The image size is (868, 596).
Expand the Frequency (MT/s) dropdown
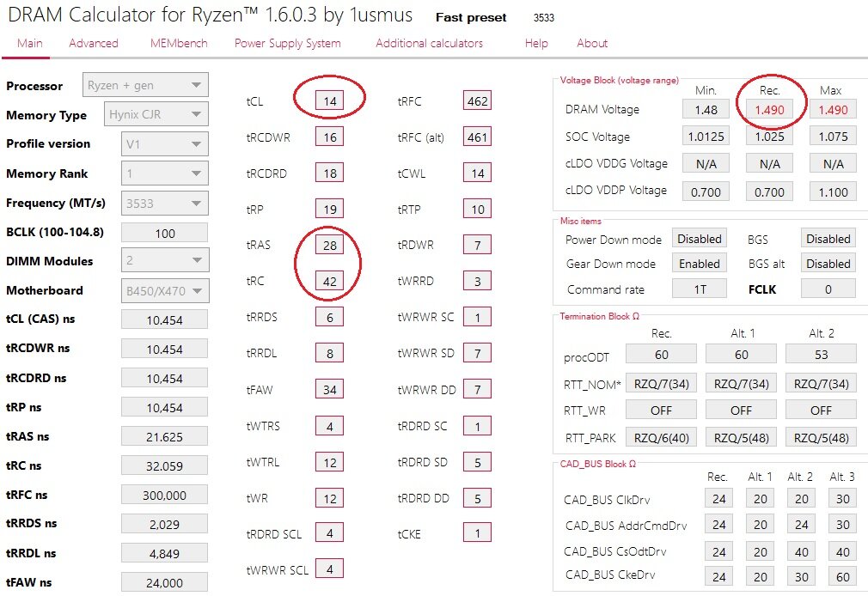point(164,203)
